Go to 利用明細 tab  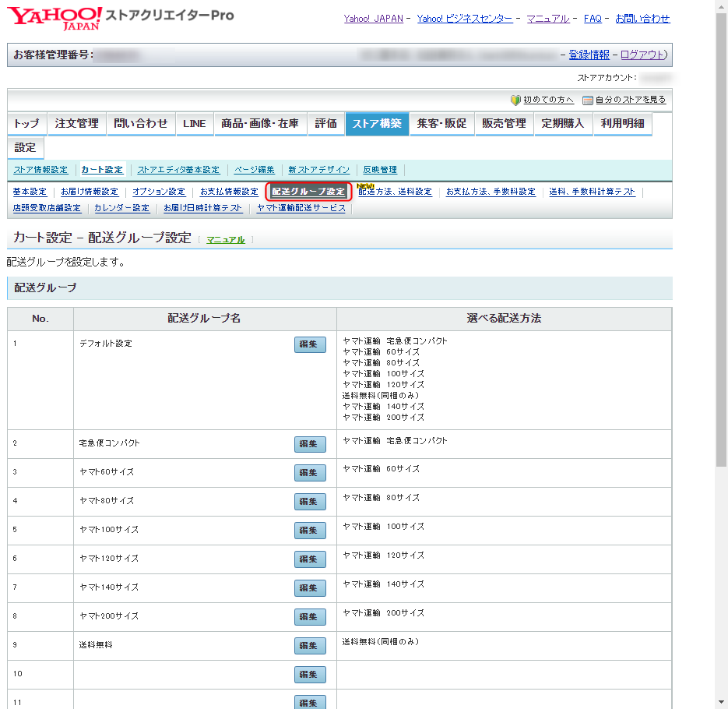point(623,124)
